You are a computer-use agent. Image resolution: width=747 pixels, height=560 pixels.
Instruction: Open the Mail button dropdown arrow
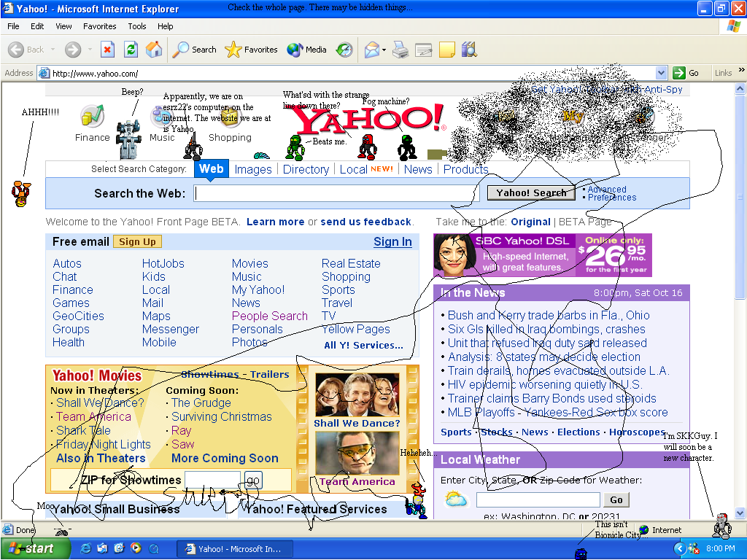pos(384,50)
